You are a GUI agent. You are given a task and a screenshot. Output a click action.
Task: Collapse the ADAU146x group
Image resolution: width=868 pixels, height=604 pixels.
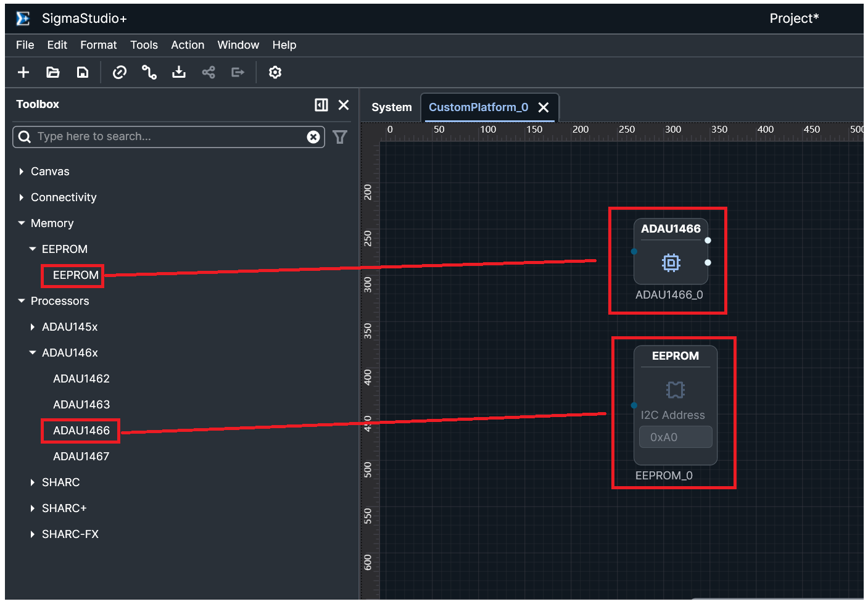(x=33, y=353)
